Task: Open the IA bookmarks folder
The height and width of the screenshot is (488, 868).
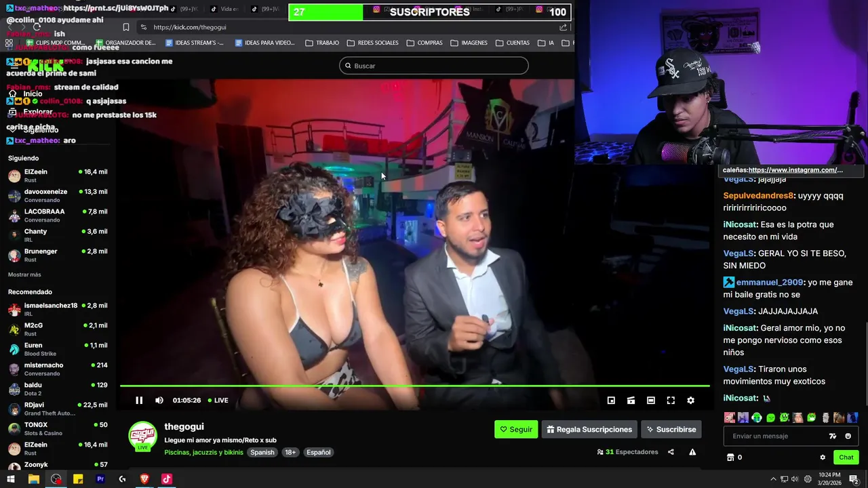Action: point(547,43)
